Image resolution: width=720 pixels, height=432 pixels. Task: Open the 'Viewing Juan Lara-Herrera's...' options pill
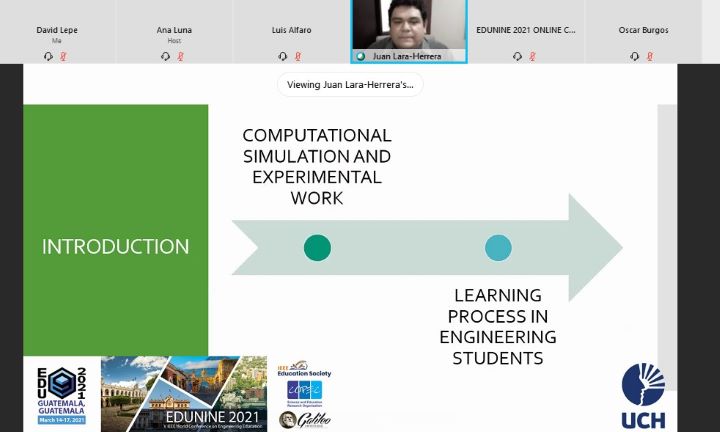[x=350, y=85]
